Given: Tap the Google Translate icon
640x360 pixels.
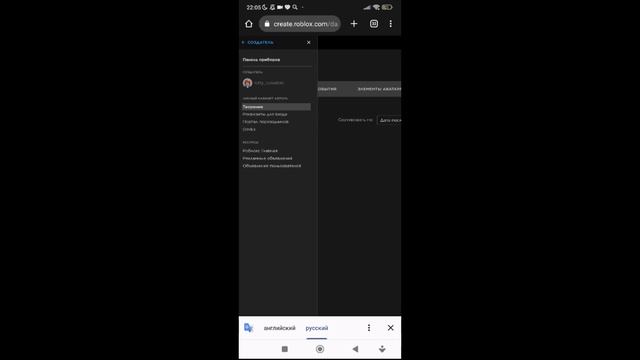Looking at the screenshot, I should coord(248,328).
